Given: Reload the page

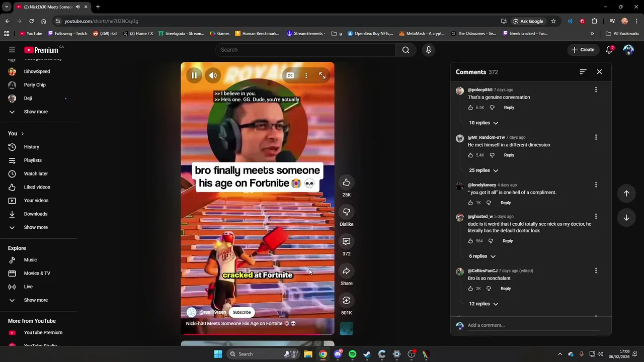Looking at the screenshot, I should pos(31,21).
